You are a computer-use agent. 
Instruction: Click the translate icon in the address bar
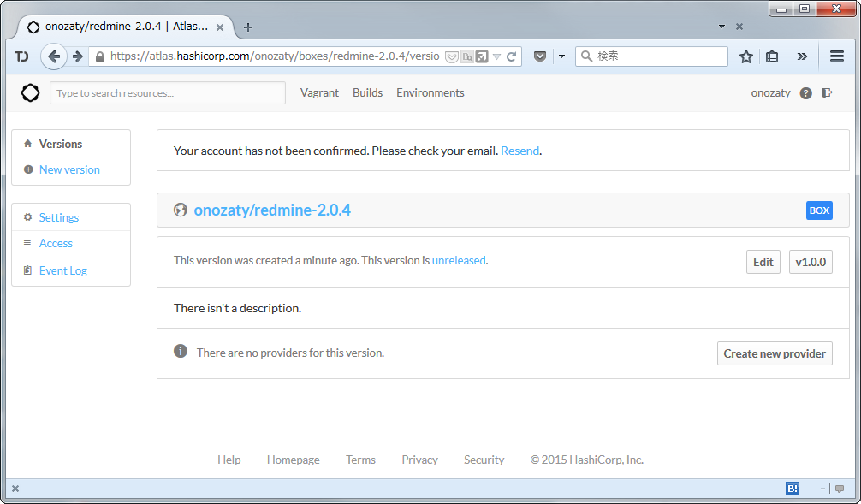click(467, 56)
